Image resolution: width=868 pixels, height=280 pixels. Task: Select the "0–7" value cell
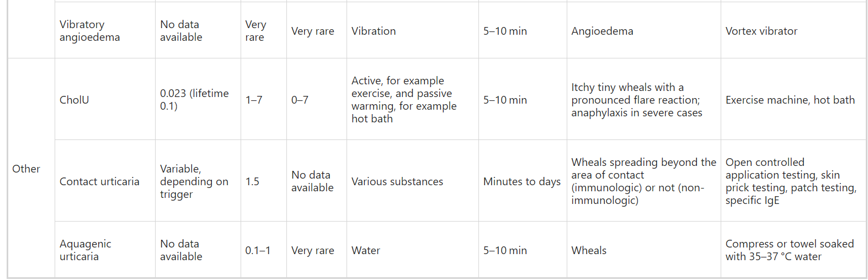[x=300, y=100]
